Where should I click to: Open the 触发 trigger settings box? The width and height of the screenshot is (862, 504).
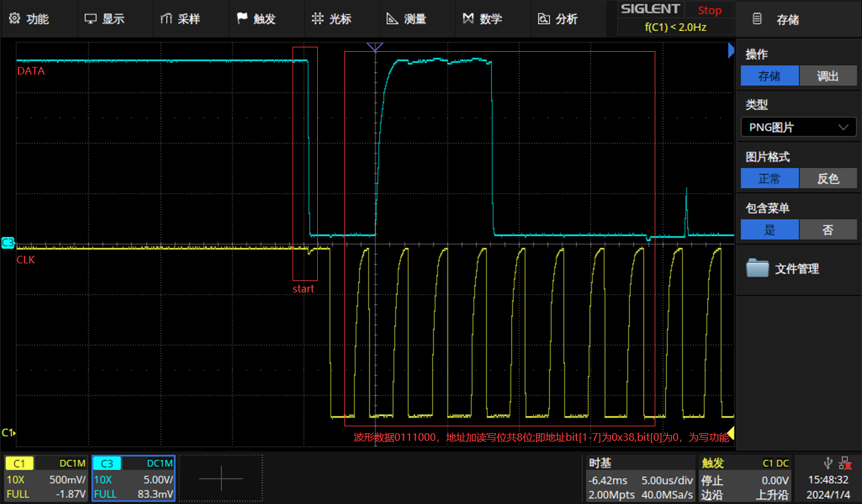(x=745, y=479)
